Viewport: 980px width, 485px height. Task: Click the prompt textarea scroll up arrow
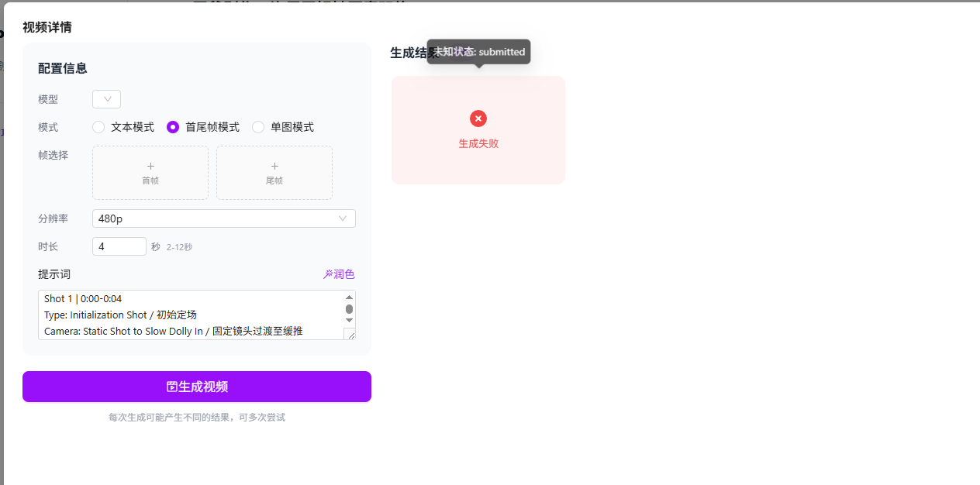(349, 298)
